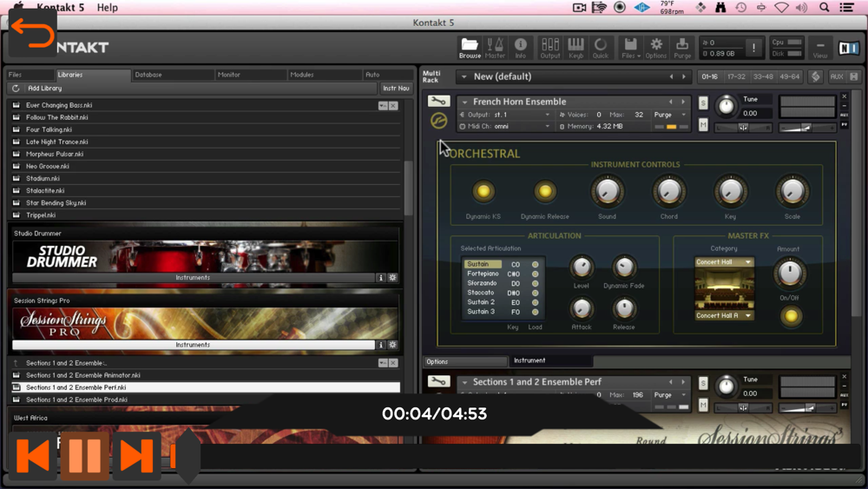This screenshot has height=489, width=868.
Task: Skip to next video track
Action: [136, 456]
